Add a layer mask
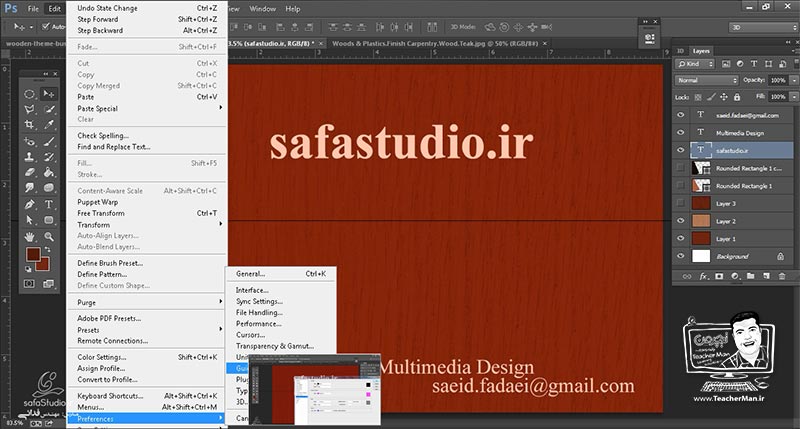 pyautogui.click(x=719, y=276)
